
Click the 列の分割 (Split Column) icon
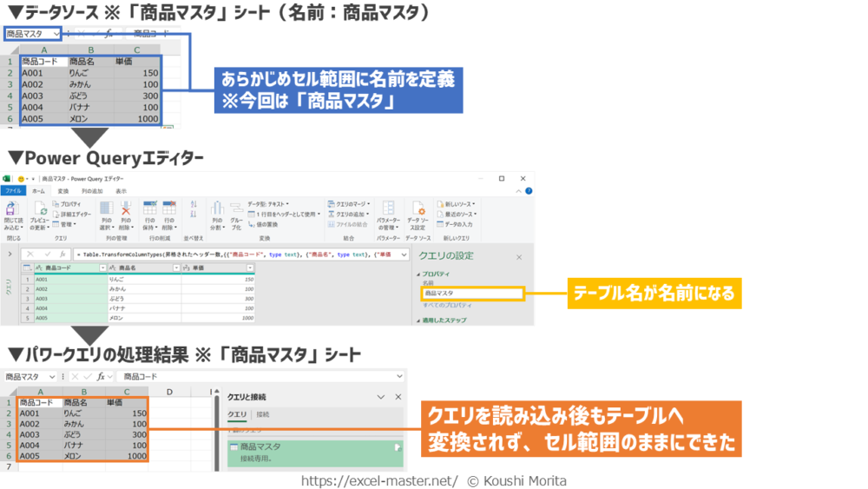[x=216, y=210]
